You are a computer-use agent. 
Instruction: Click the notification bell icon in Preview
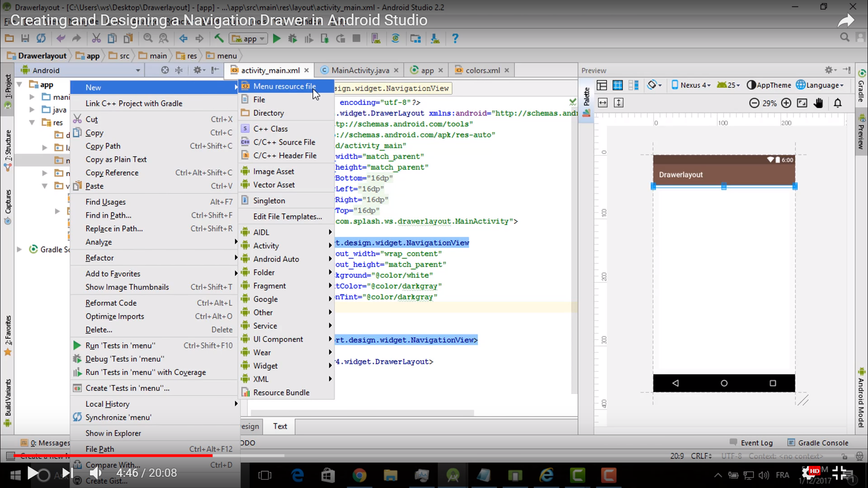pyautogui.click(x=838, y=103)
